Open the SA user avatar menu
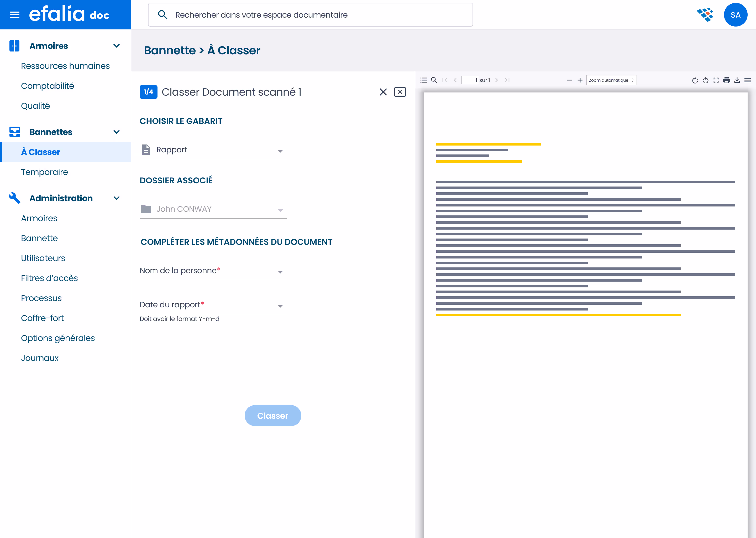 click(735, 15)
